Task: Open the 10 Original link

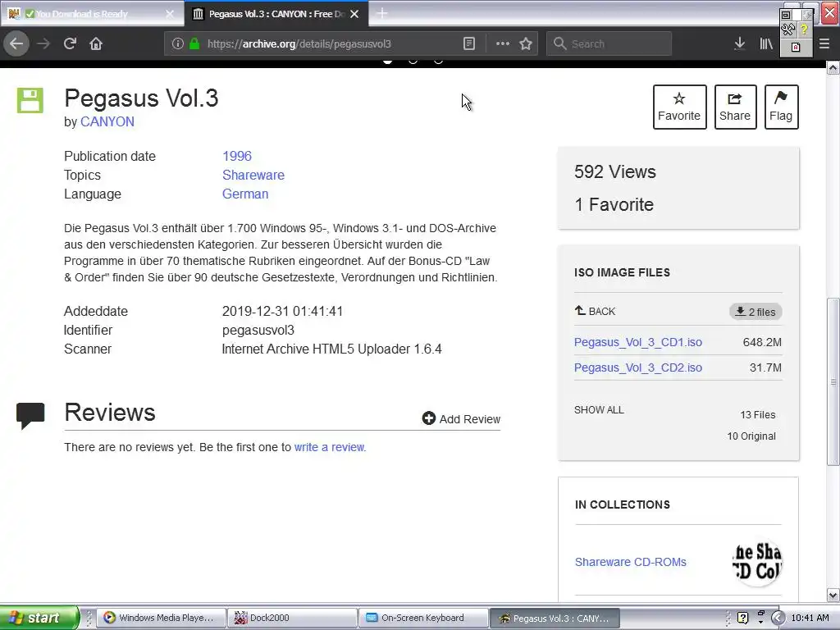Action: click(751, 436)
